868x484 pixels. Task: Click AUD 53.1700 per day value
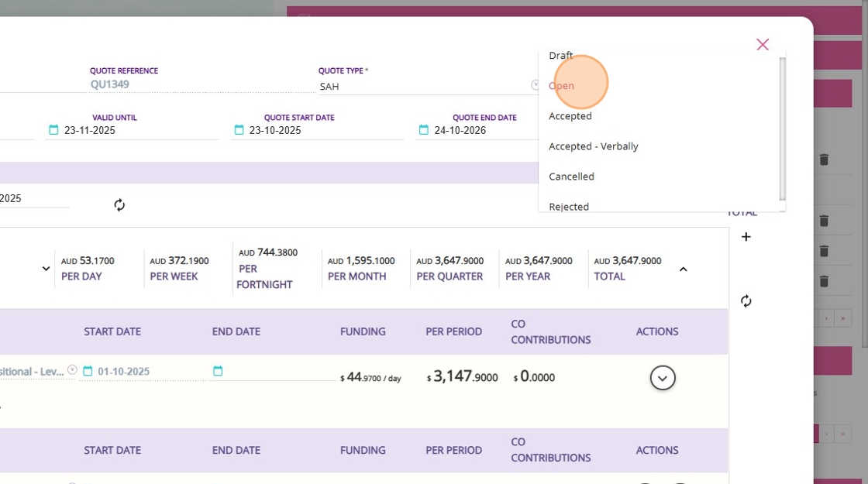(88, 260)
